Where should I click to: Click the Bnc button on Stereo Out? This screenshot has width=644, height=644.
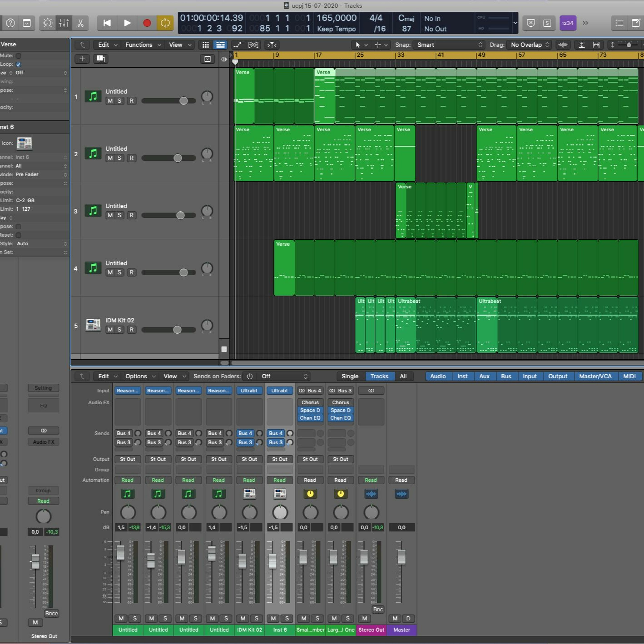pyautogui.click(x=378, y=609)
